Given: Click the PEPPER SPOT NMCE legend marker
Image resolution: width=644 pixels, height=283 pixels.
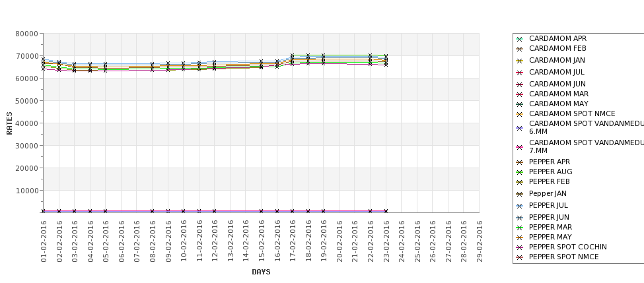Looking at the screenshot, I should [520, 257].
